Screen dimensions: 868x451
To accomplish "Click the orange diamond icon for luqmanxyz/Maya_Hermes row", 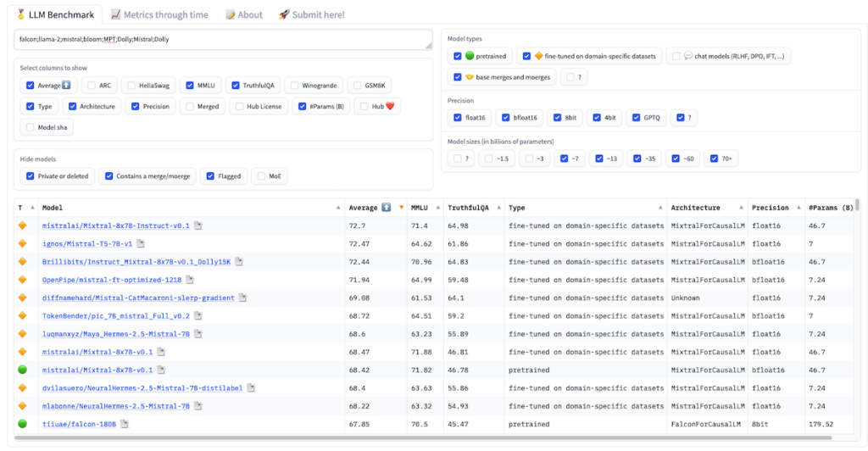I will point(22,333).
